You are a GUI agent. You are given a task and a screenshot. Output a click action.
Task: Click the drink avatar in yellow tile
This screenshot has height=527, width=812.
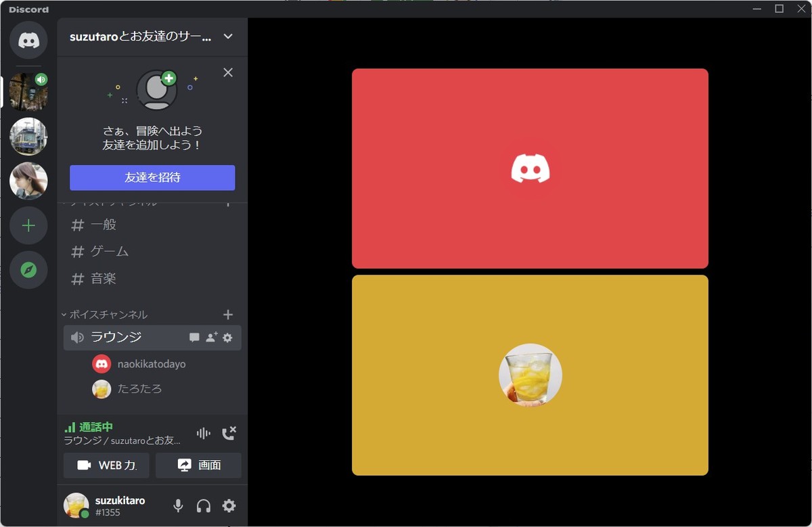coord(531,375)
